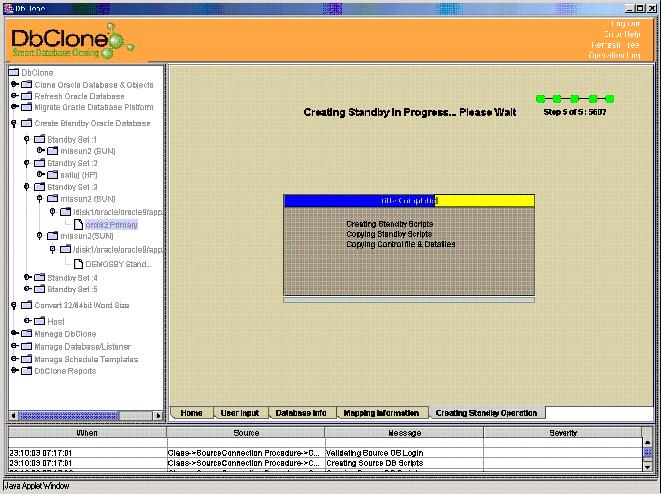Click the Standby Set :1 folder icon
Image resolution: width=662 pixels, height=496 pixels.
click(x=39, y=139)
